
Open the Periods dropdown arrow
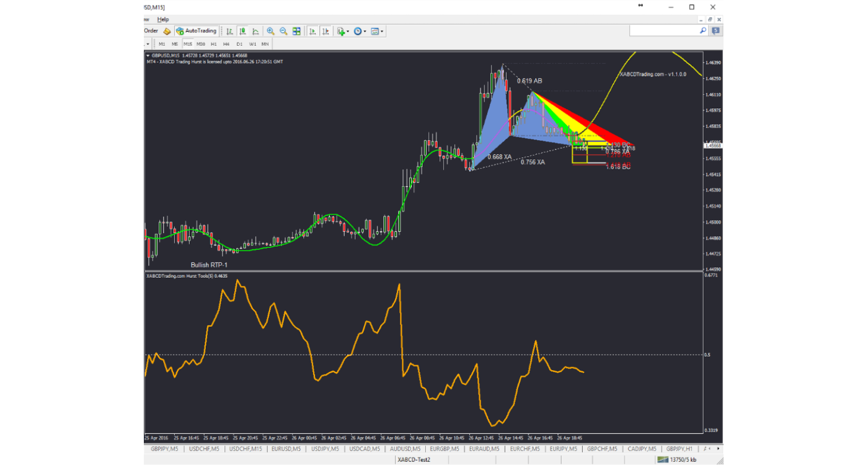point(363,30)
